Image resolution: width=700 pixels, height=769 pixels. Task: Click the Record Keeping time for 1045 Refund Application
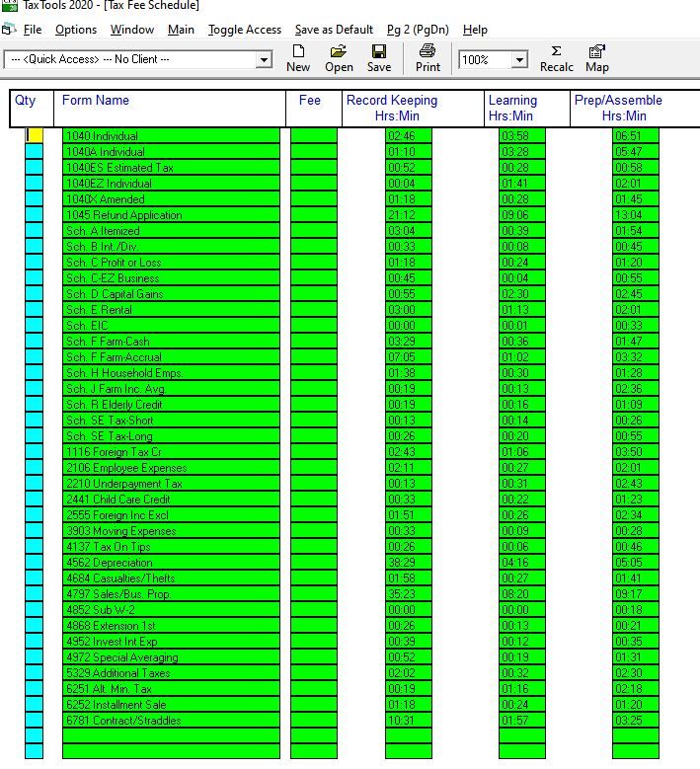408,215
